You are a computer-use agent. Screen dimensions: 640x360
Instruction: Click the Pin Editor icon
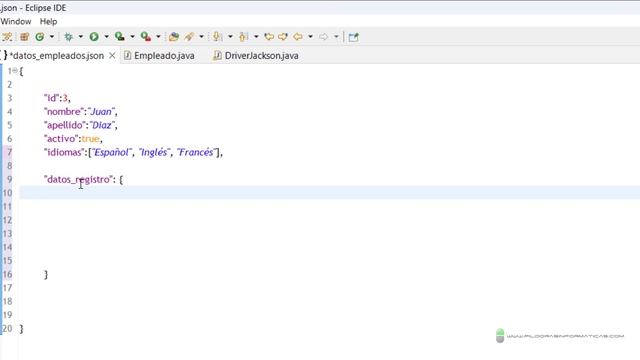(x=353, y=37)
